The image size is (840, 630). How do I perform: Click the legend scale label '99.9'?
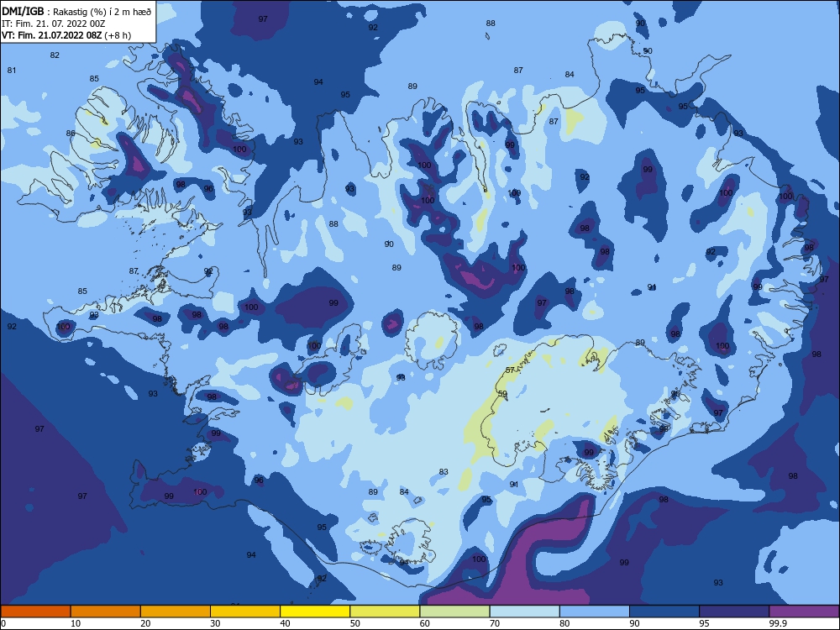tap(778, 623)
